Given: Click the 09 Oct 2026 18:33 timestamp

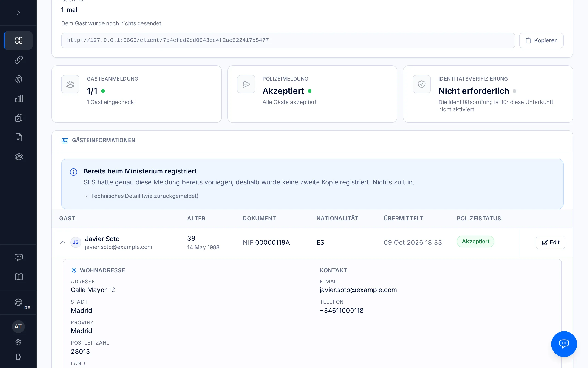Looking at the screenshot, I should click(413, 242).
